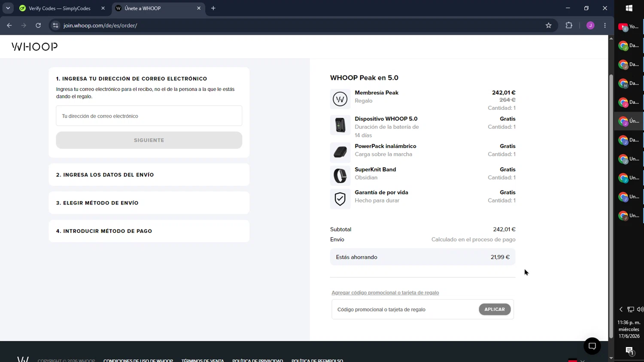The image size is (644, 362).
Task: Click the scrollbar down arrow
Action: click(611, 358)
